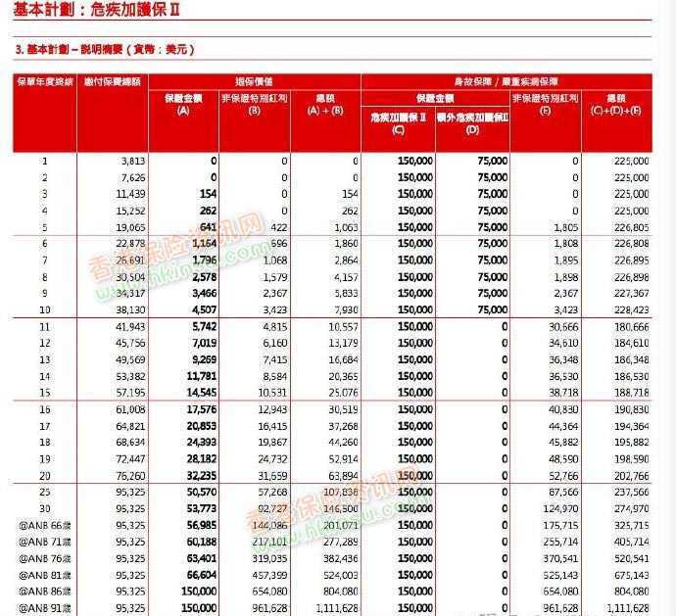The width and height of the screenshot is (676, 616).
Task: Select the '17,576' guaranteed amount cell
Action: tap(202, 409)
